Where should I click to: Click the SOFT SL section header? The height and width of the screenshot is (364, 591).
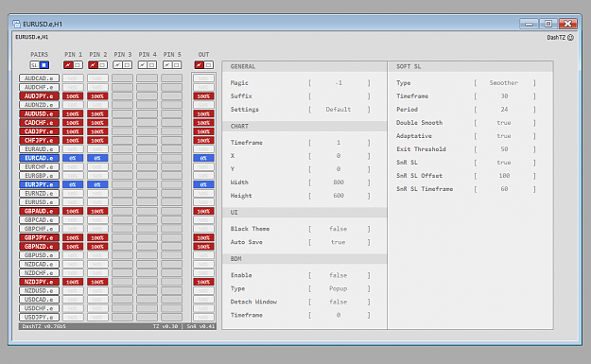click(470, 67)
